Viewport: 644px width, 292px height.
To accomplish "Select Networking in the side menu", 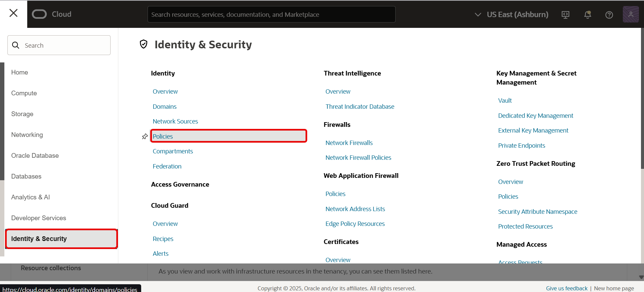I will click(27, 135).
